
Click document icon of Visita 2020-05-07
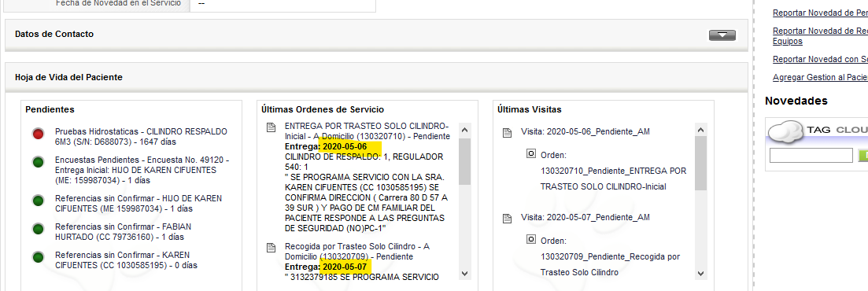(507, 218)
